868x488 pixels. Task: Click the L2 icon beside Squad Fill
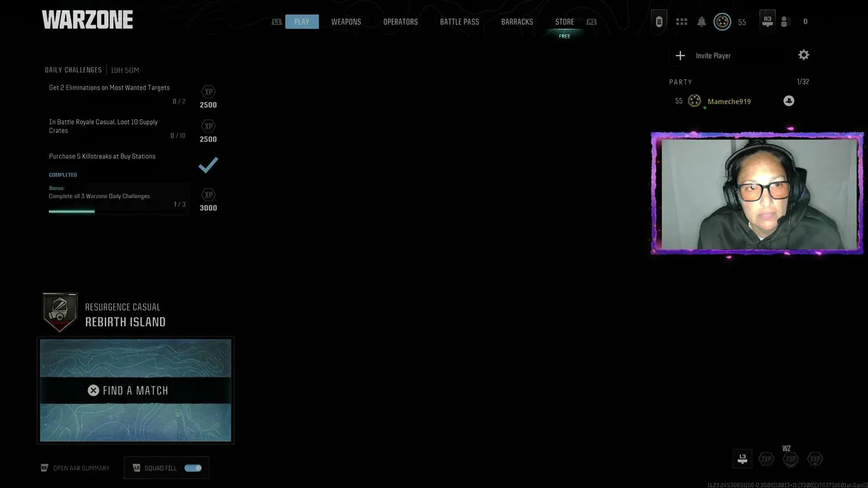point(136,468)
